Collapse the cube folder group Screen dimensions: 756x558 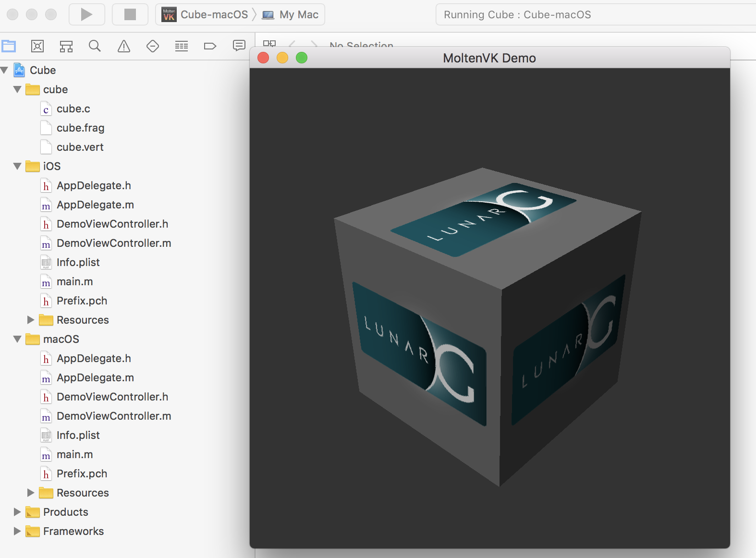17,89
